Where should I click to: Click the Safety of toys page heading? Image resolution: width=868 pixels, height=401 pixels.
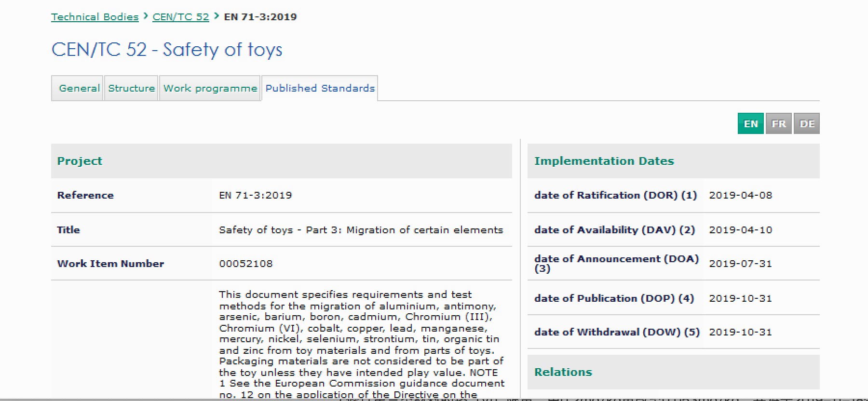click(x=167, y=50)
